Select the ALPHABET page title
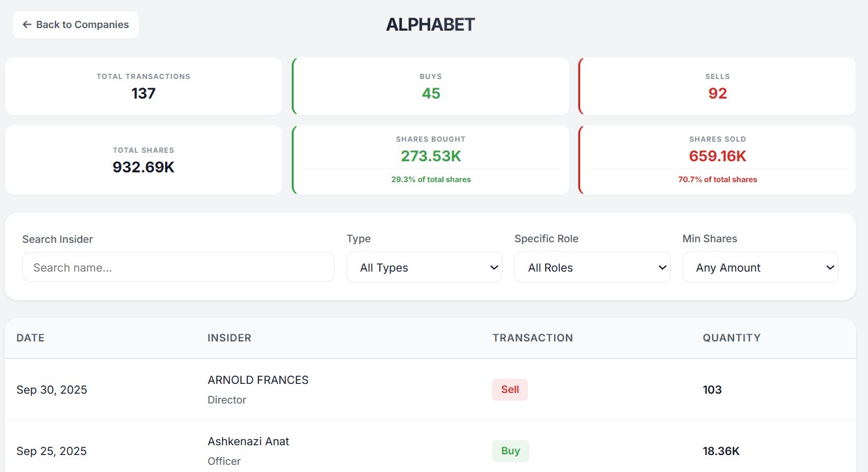 (430, 24)
